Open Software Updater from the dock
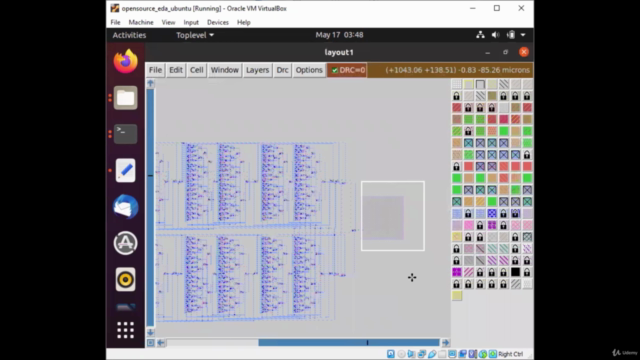This screenshot has height=360, width=640. tap(125, 243)
